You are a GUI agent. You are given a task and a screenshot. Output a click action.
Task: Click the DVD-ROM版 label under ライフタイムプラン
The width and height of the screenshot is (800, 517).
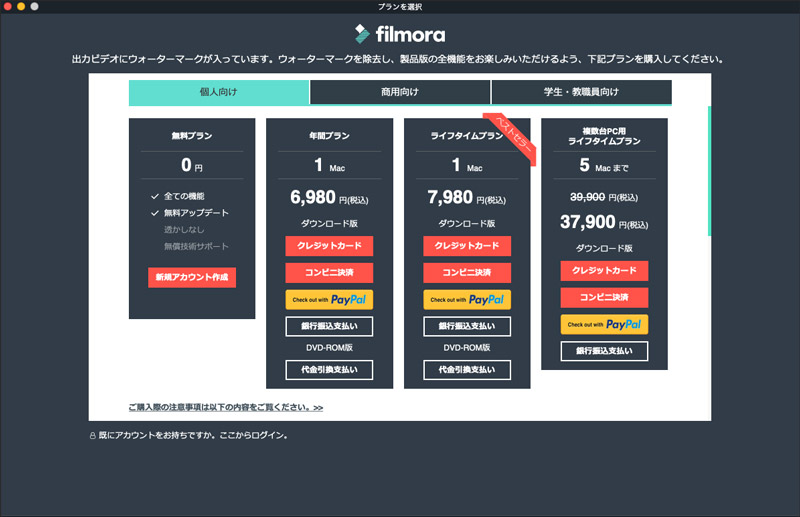point(467,348)
